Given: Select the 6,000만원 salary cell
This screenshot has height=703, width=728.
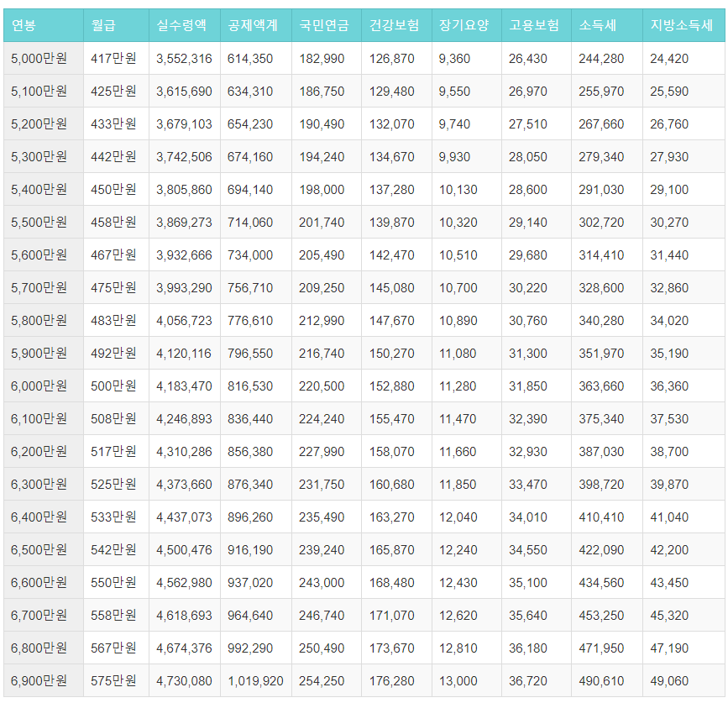Looking at the screenshot, I should (44, 386).
